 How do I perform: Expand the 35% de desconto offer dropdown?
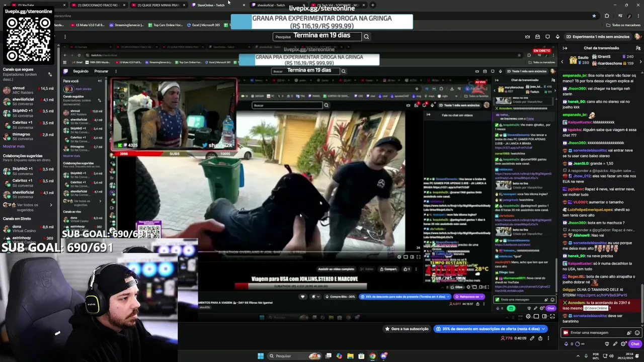[x=542, y=329]
